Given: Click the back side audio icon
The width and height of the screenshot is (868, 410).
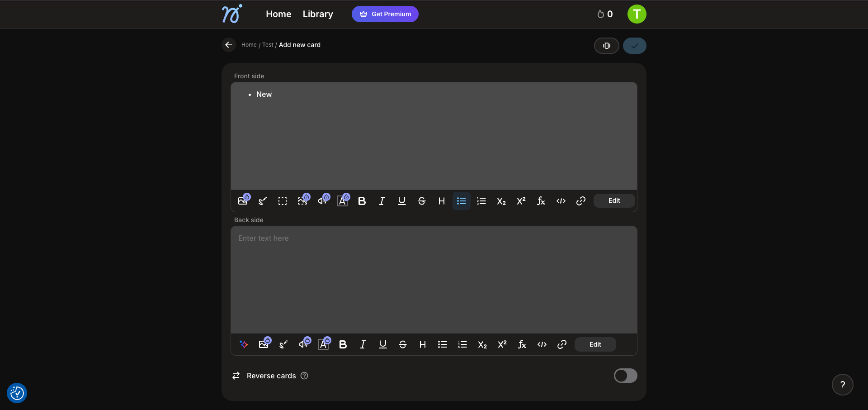Looking at the screenshot, I should click(x=303, y=344).
